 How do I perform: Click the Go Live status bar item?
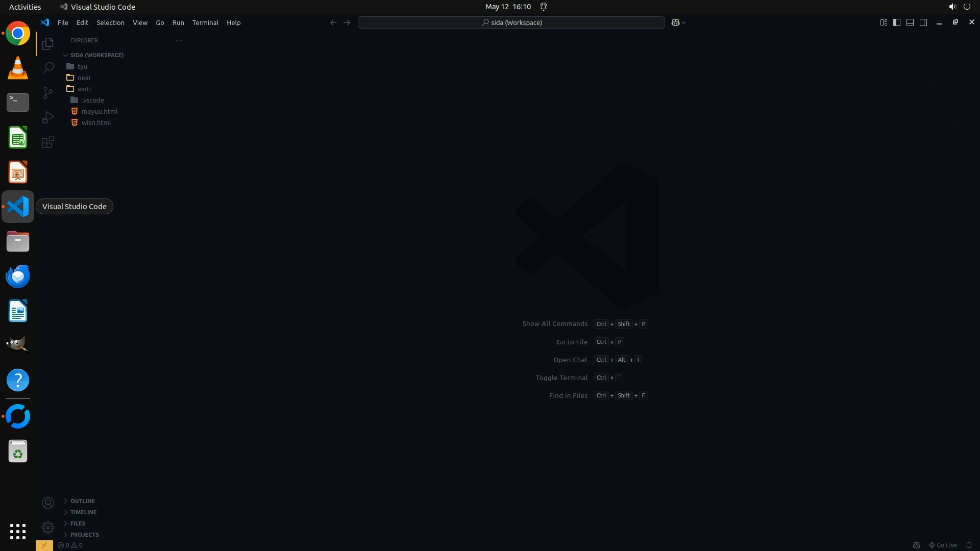point(943,545)
